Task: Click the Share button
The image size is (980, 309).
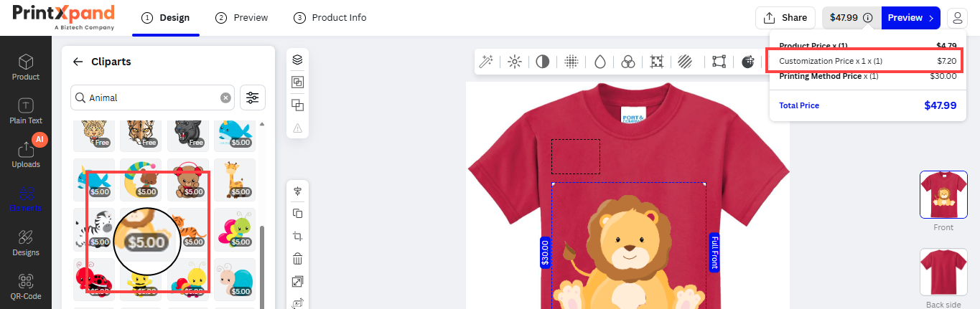Action: 785,18
